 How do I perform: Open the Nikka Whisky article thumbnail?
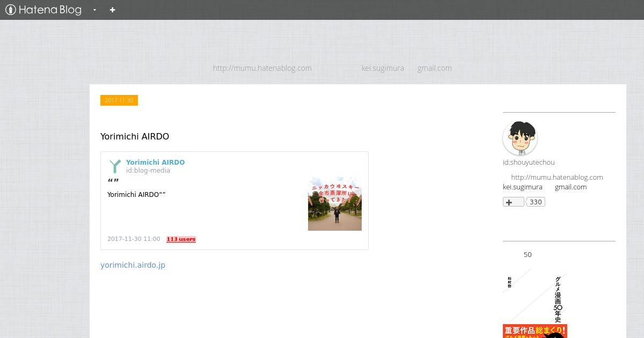pyautogui.click(x=335, y=204)
